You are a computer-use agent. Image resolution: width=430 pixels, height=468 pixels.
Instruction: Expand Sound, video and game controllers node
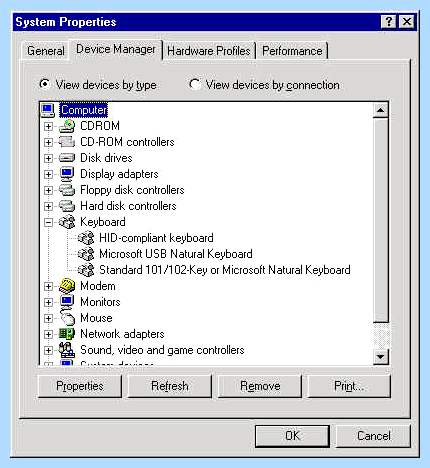[x=48, y=350]
